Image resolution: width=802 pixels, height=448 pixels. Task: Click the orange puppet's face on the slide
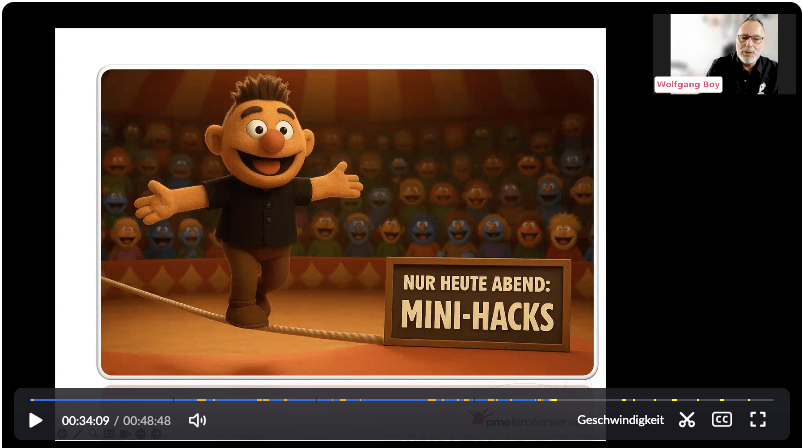265,135
